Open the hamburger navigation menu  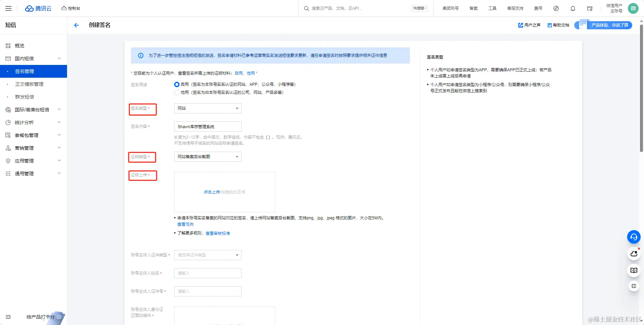[8, 8]
